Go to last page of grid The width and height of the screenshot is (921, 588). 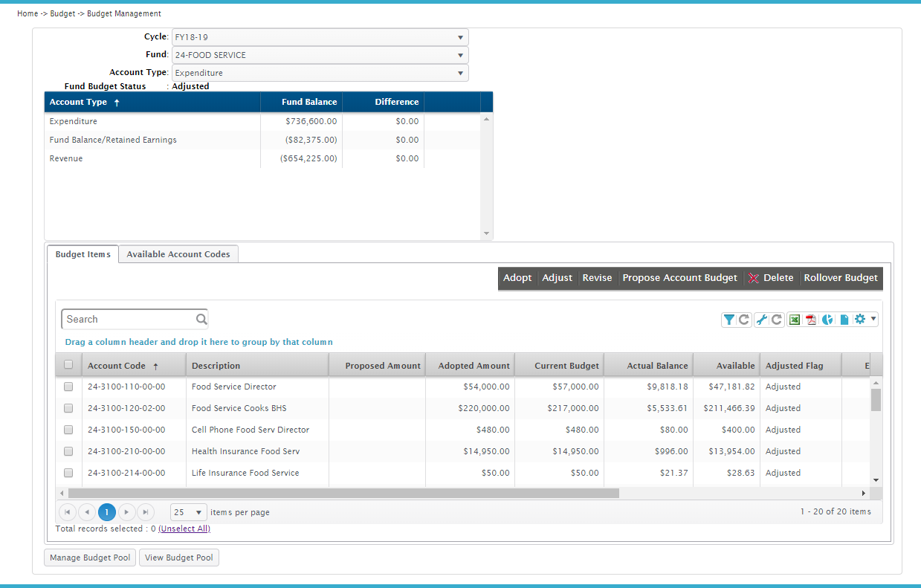tap(146, 512)
